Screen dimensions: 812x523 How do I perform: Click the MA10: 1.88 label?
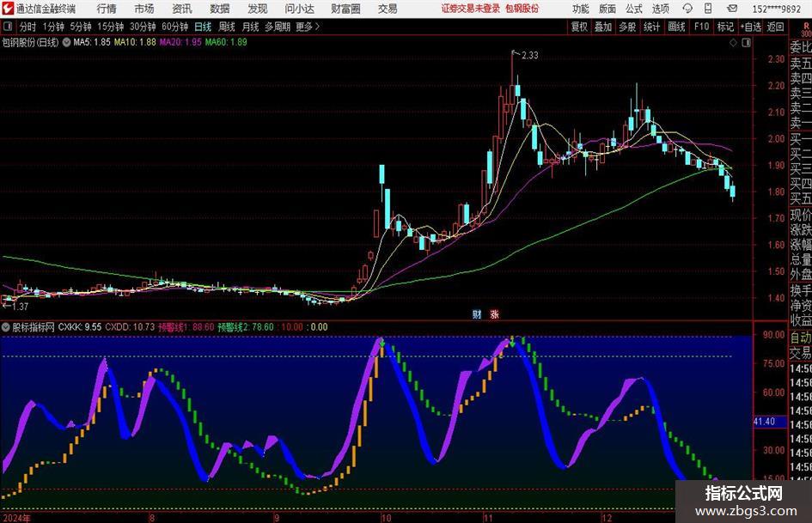tap(135, 42)
